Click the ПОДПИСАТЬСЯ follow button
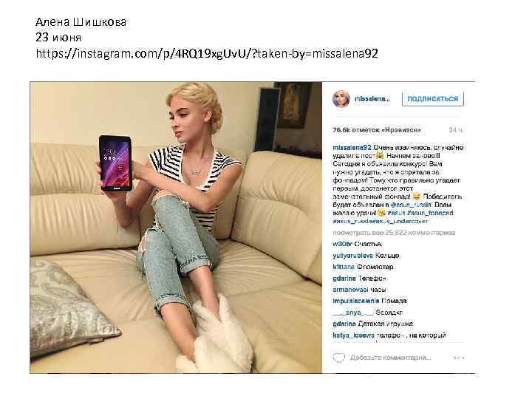The image size is (532, 399). [432, 99]
